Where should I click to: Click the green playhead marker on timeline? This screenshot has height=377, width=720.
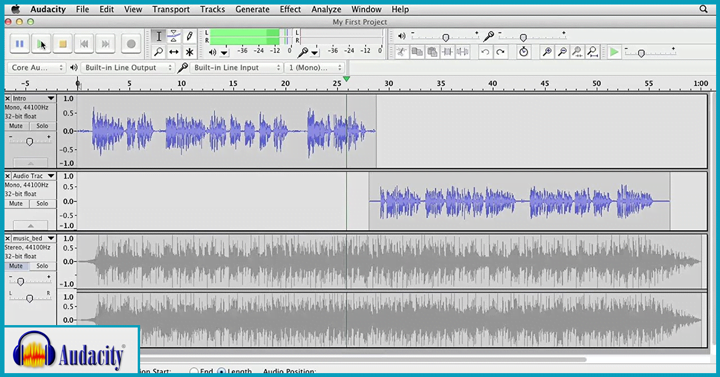347,79
